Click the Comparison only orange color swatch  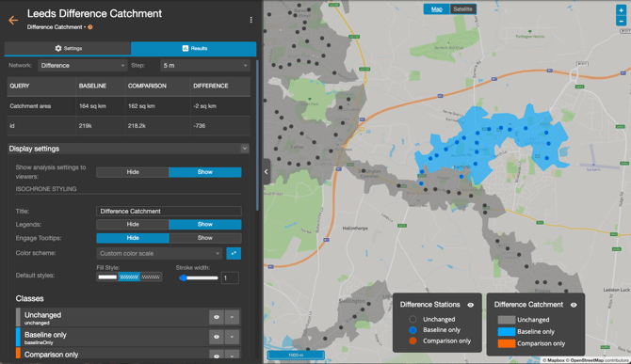(18, 353)
